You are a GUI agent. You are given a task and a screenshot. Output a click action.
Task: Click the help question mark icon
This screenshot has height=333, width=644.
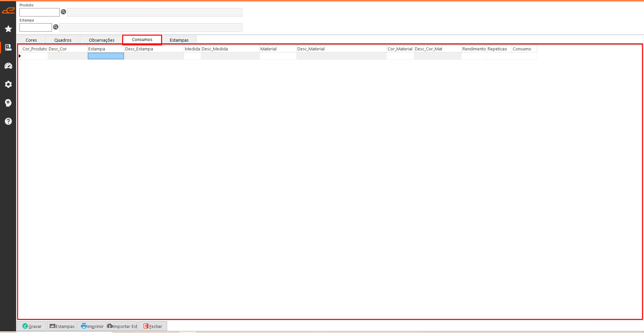coord(8,121)
